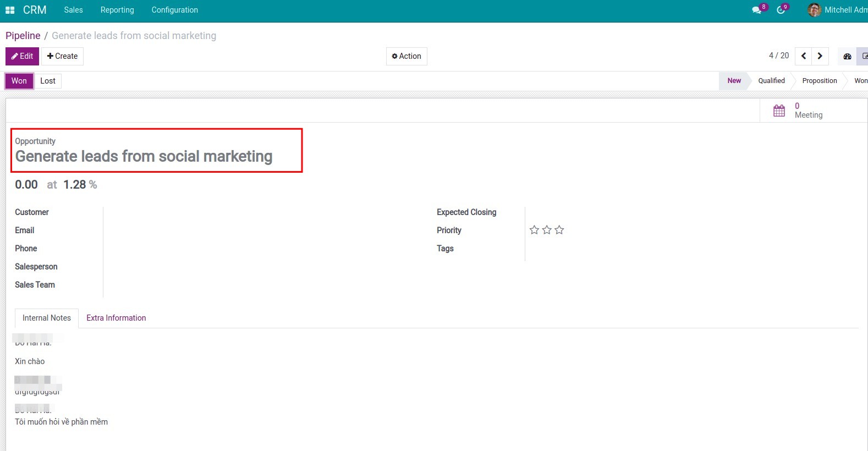Set priority to one star
This screenshot has height=451, width=868.
click(534, 230)
